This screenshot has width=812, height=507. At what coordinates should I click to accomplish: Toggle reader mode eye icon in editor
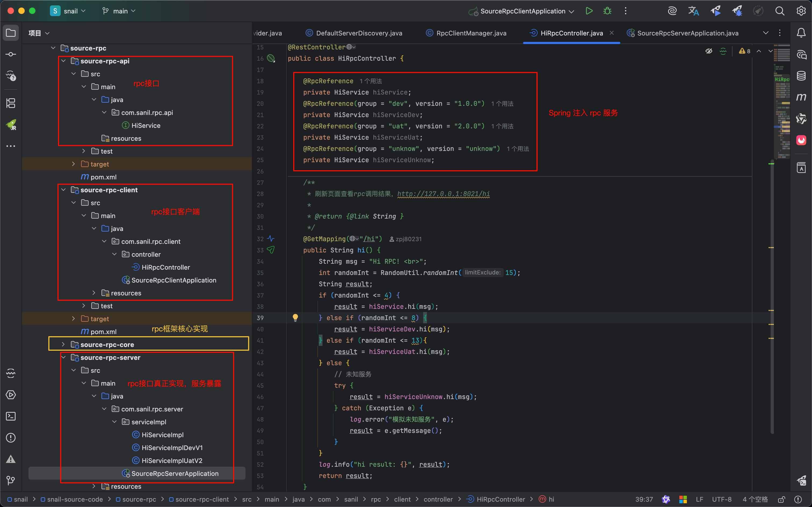point(708,51)
